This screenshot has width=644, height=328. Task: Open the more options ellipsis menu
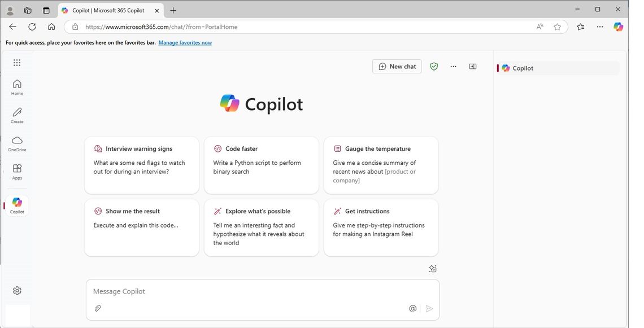(453, 66)
